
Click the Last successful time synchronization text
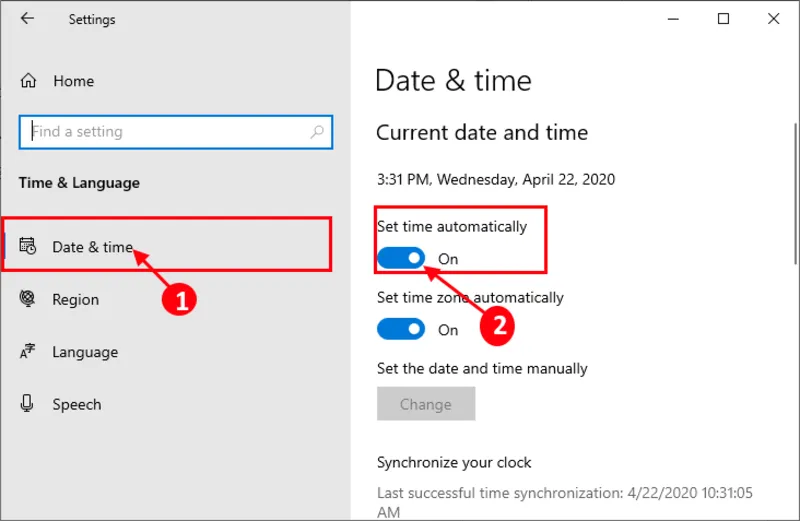click(564, 502)
